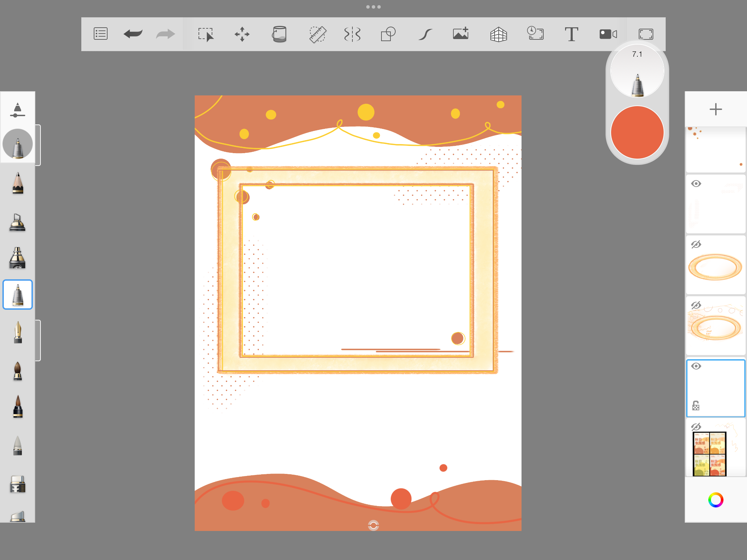The width and height of the screenshot is (747, 560).
Task: Activate the Transform move tool
Action: tap(242, 34)
